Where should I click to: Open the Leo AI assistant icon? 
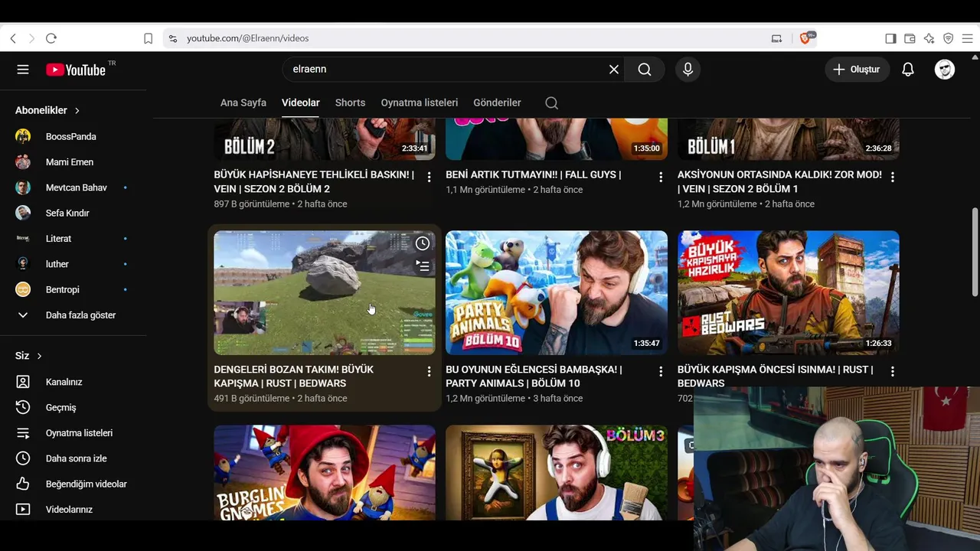(x=929, y=38)
